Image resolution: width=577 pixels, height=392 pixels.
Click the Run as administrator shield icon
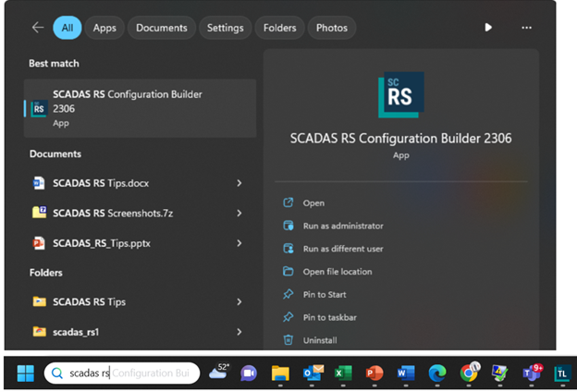[288, 226]
